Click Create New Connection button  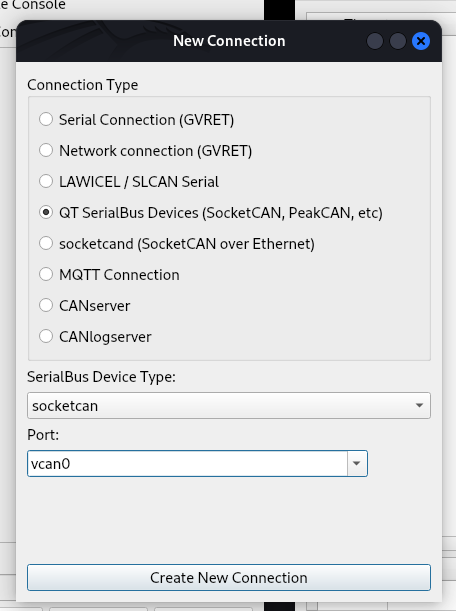point(229,577)
